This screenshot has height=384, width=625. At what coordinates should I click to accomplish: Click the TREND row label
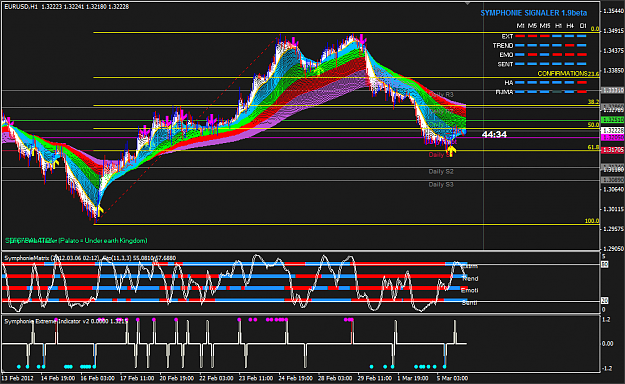(x=503, y=45)
